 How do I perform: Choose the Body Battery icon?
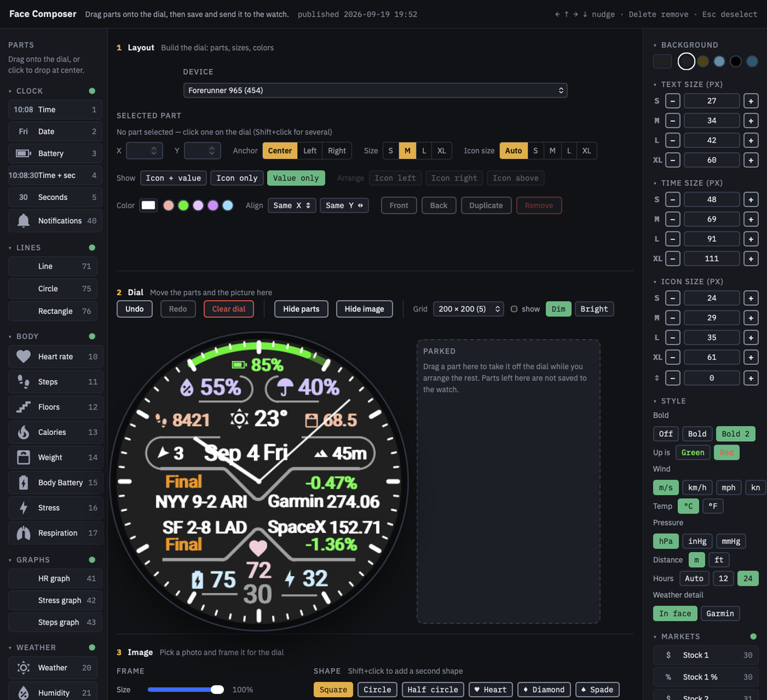[23, 482]
